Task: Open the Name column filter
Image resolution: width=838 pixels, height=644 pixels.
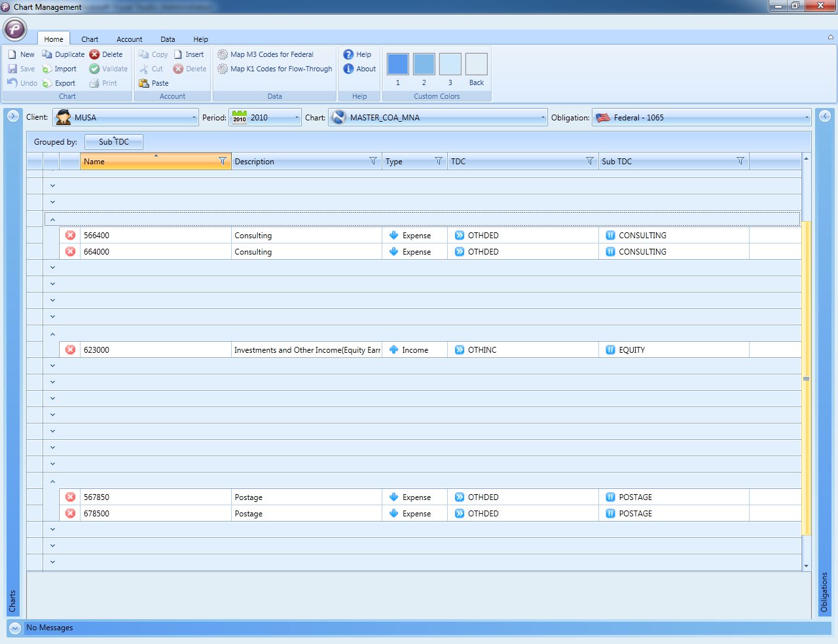Action: click(223, 161)
